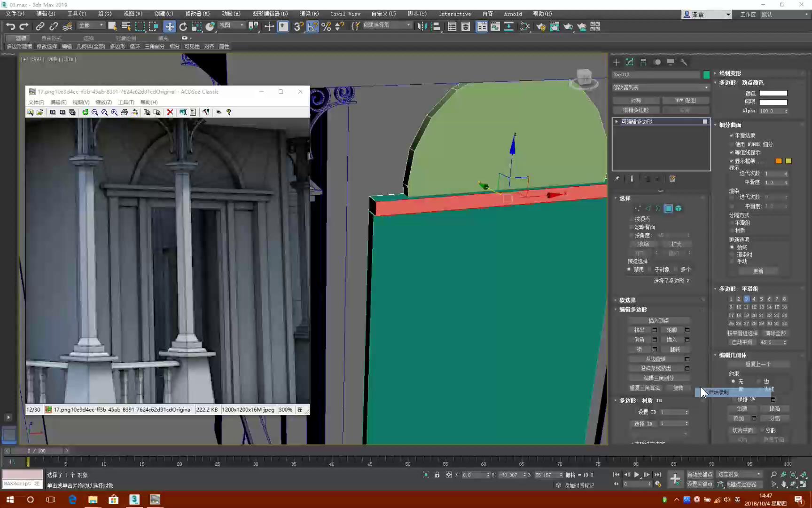The image size is (812, 508).
Task: Open the Select by Name dialog
Action: (x=126, y=26)
